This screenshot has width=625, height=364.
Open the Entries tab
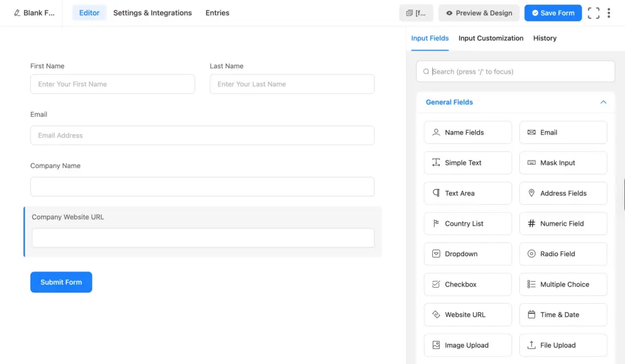coord(217,13)
